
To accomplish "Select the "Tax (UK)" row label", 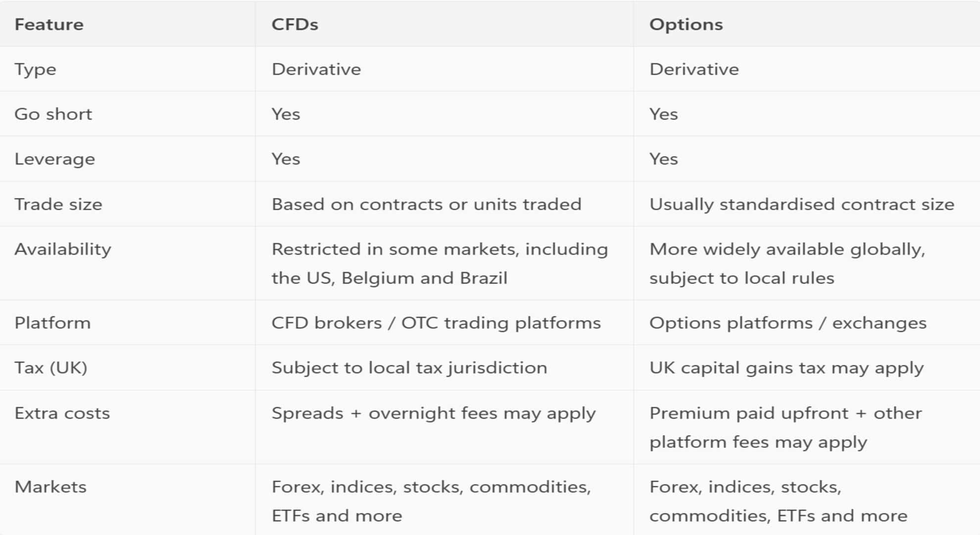I will [50, 368].
